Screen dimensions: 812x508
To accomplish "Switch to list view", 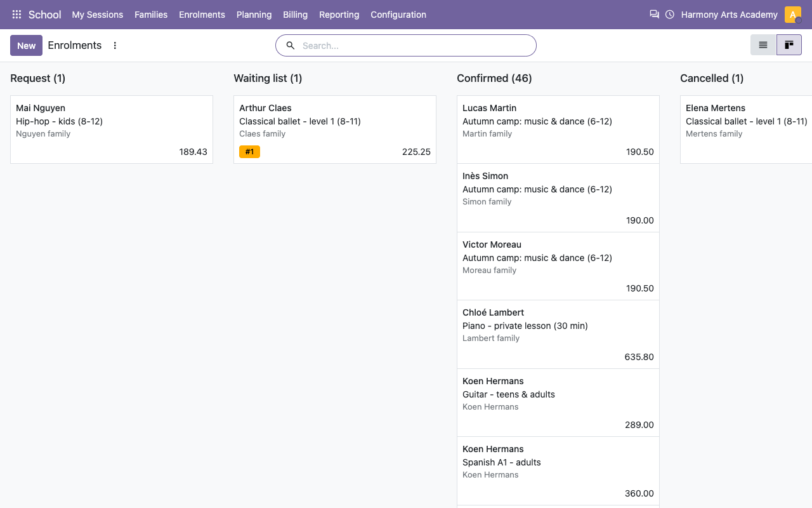I will tap(763, 45).
